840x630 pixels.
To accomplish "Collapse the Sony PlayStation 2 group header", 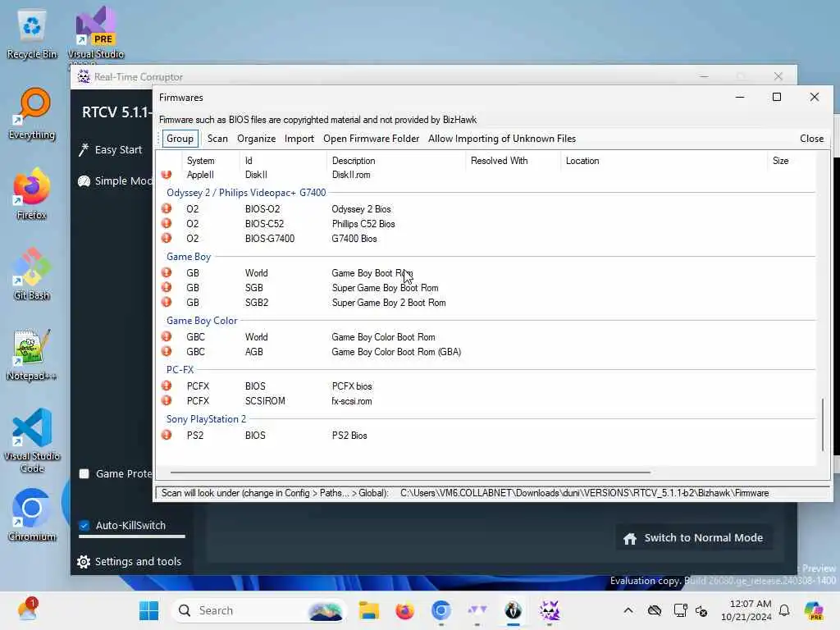I will pos(206,419).
